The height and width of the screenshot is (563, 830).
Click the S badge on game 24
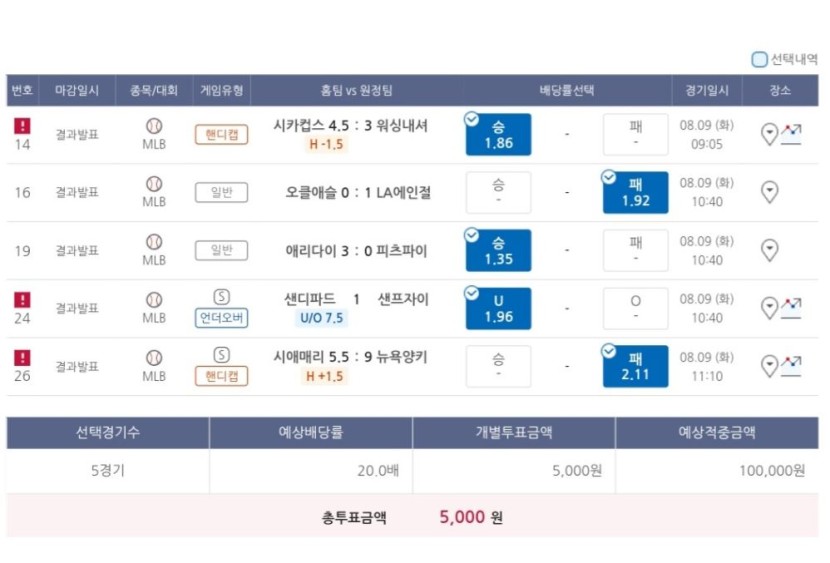coord(221,297)
